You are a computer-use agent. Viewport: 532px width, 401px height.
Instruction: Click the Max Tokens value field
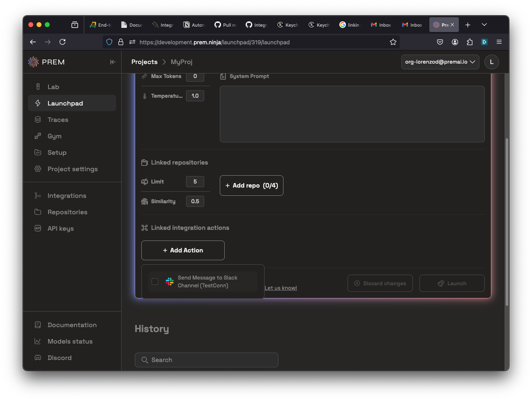tap(195, 76)
